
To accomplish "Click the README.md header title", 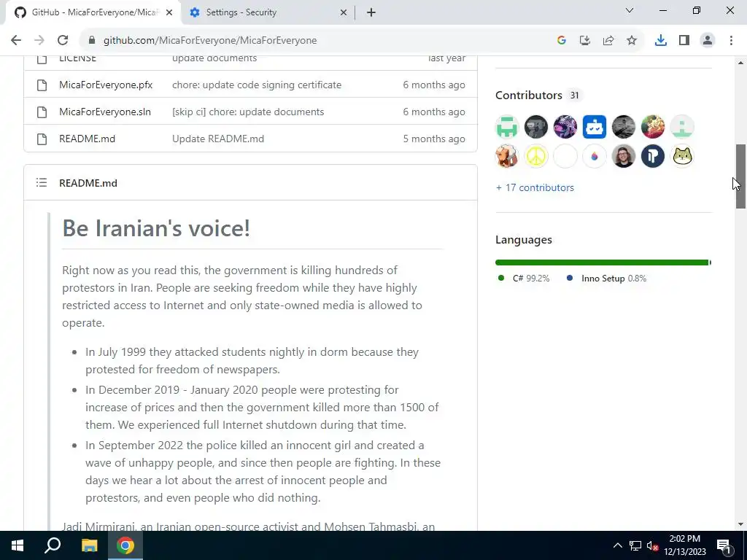I will pos(88,183).
